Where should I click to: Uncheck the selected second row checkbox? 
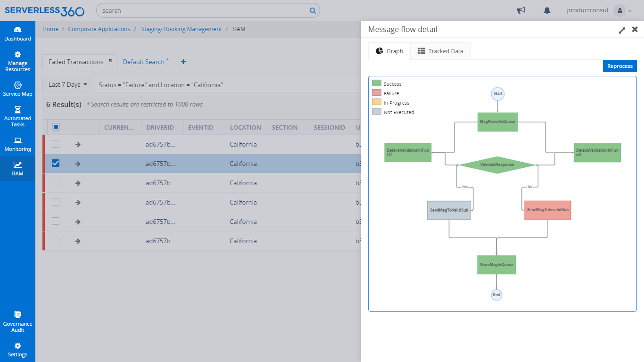[x=56, y=163]
